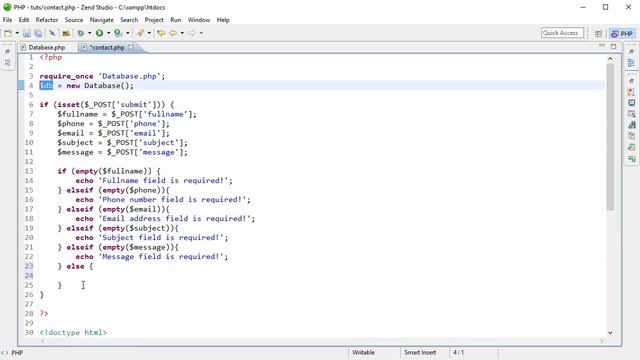640x360 pixels.
Task: Click the Forward navigation arrow
Action: (x=192, y=33)
